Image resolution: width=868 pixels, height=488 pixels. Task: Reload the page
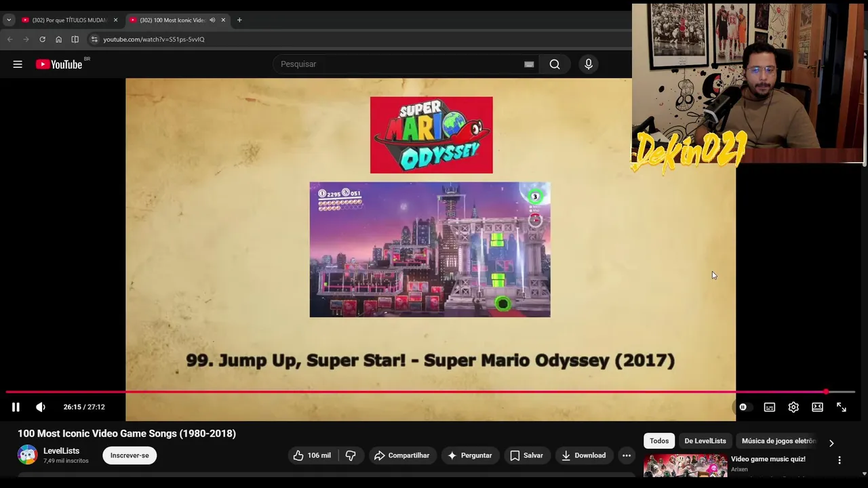[42, 39]
